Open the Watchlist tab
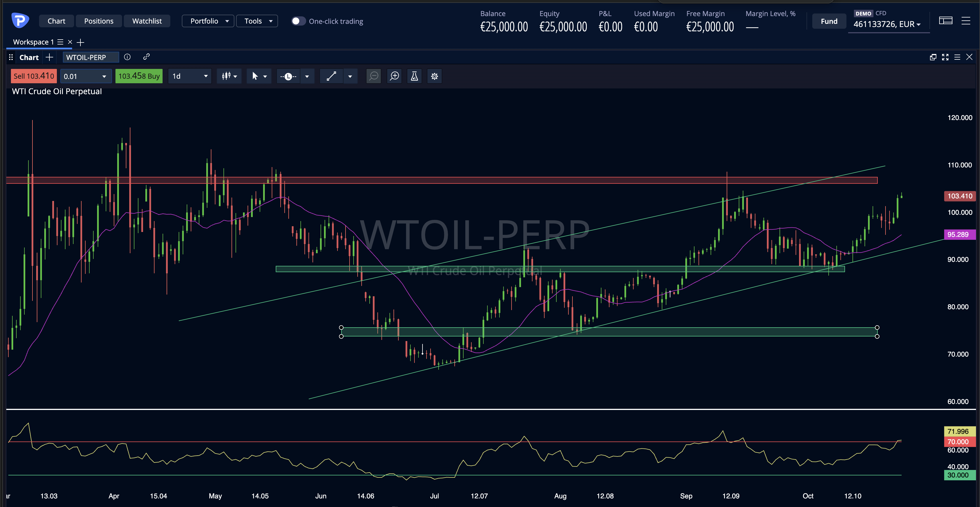This screenshot has height=507, width=980. (x=147, y=21)
